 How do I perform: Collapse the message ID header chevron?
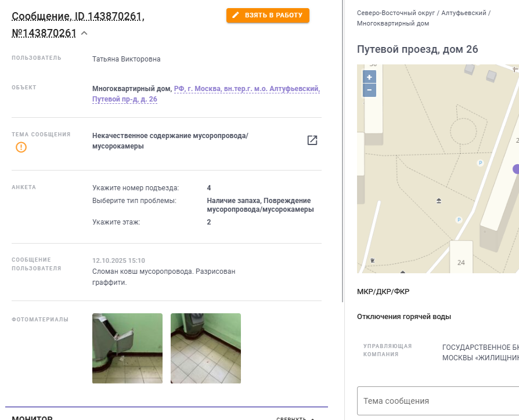[84, 33]
